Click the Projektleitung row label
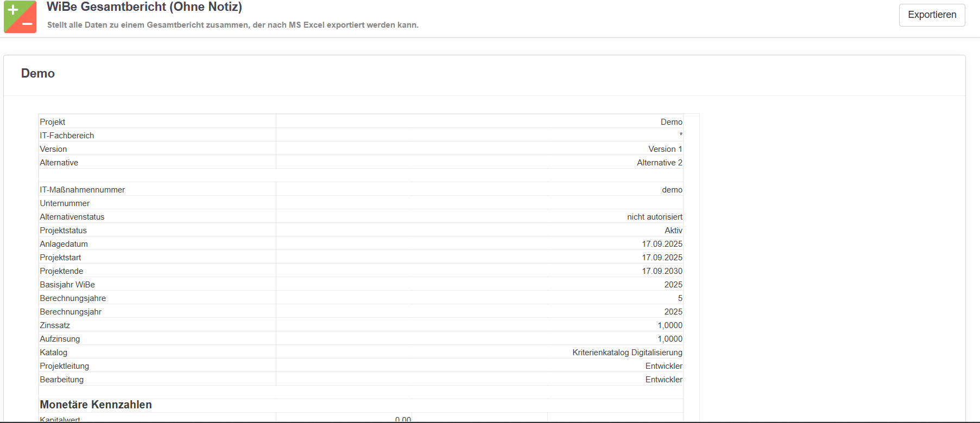Image resolution: width=980 pixels, height=423 pixels. click(x=64, y=366)
